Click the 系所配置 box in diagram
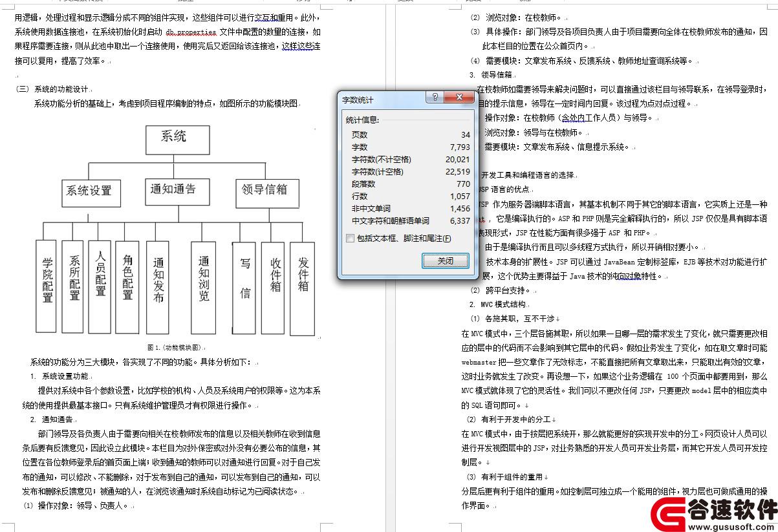 (74, 286)
